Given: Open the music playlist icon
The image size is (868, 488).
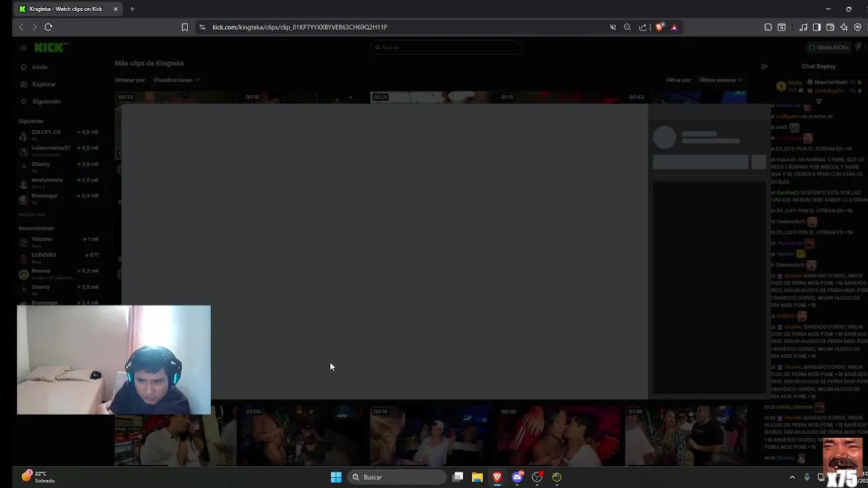Looking at the screenshot, I should click(804, 27).
